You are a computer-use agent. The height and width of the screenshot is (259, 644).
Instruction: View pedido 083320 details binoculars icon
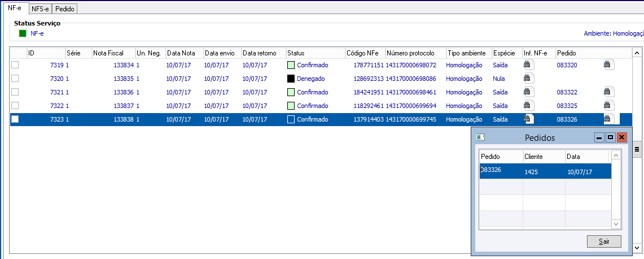click(x=608, y=64)
